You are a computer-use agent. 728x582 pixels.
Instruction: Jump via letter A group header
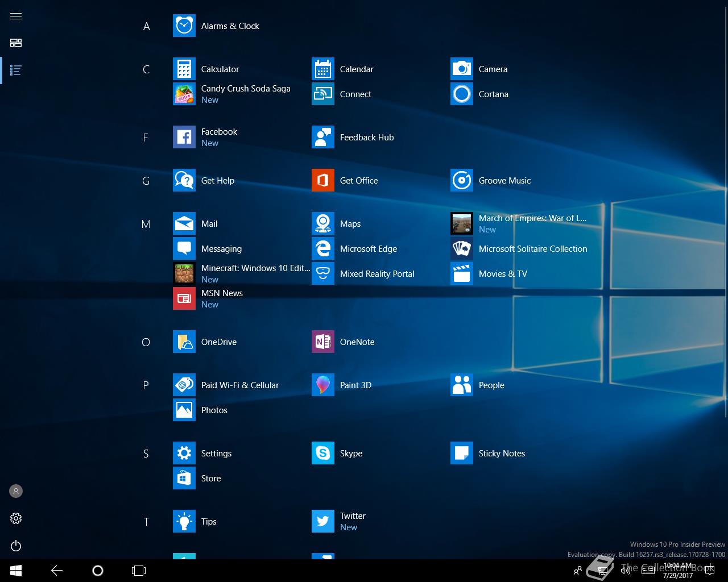point(146,26)
